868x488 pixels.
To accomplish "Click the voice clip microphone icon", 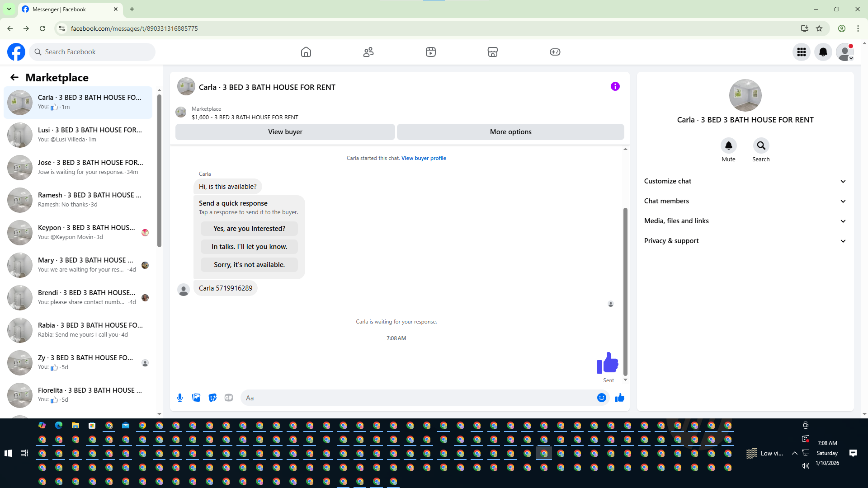I will coord(180,398).
